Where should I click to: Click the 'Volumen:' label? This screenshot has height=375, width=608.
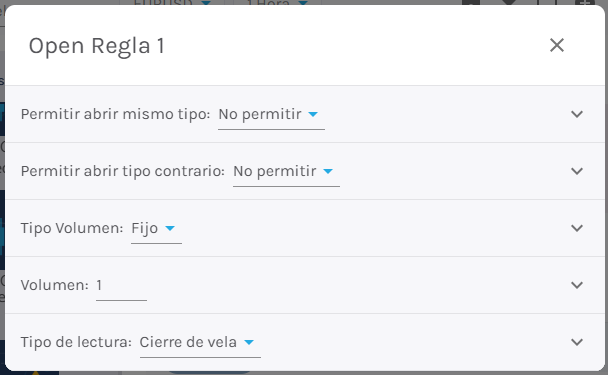pos(55,285)
